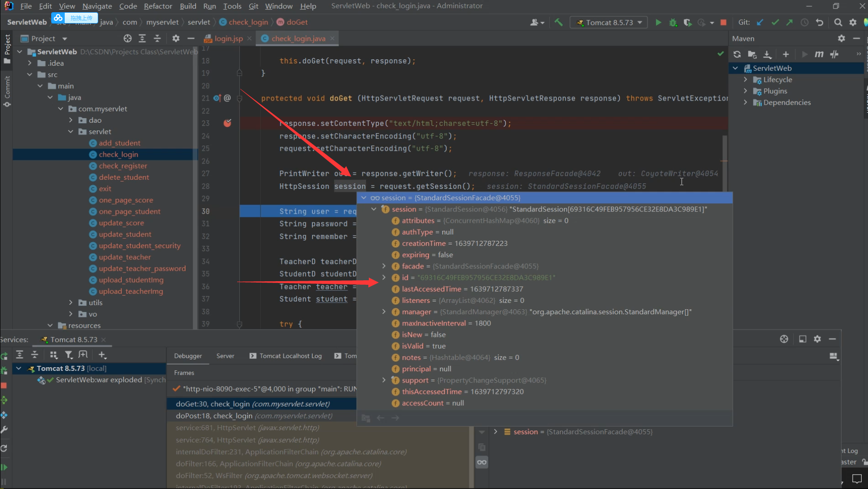Open the Build menu

(188, 6)
